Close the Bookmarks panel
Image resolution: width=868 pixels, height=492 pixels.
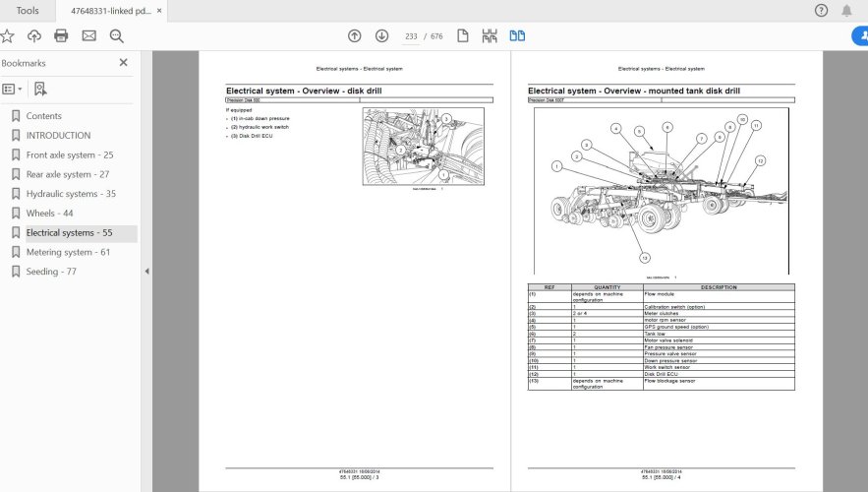pyautogui.click(x=124, y=63)
